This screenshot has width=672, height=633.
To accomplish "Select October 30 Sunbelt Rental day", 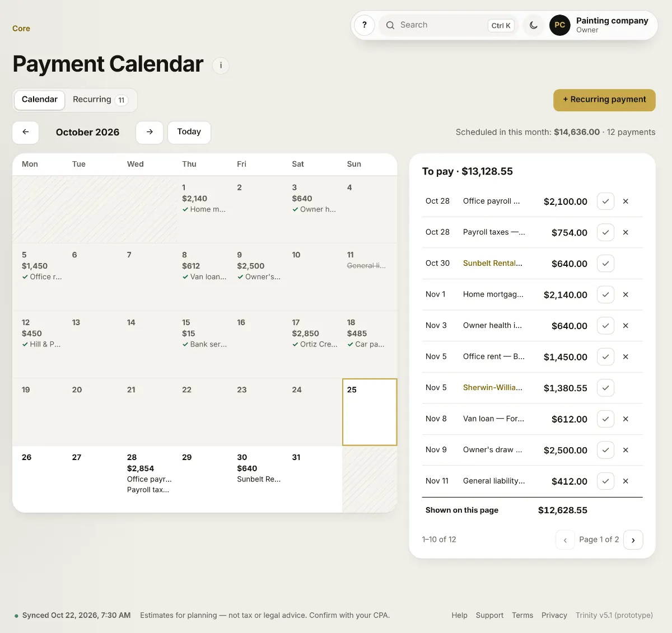I will (x=260, y=479).
